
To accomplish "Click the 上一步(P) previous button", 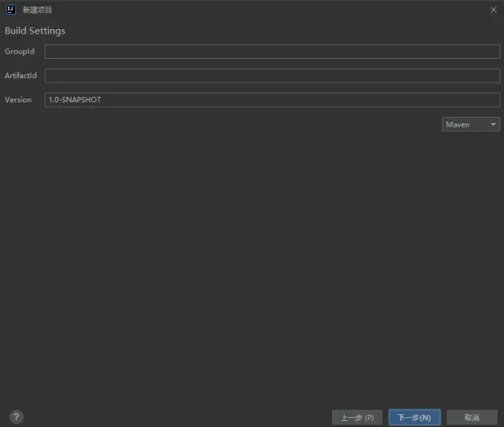I will [x=357, y=417].
